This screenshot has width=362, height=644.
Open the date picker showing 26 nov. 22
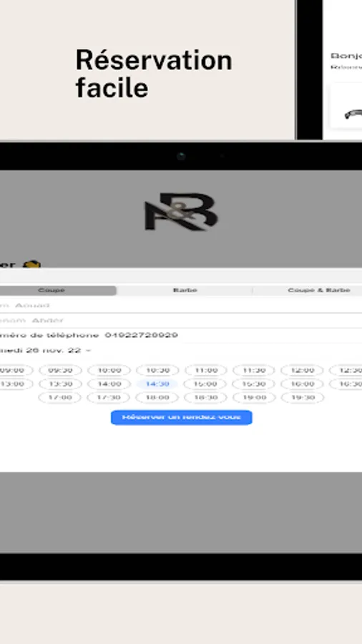click(x=46, y=351)
